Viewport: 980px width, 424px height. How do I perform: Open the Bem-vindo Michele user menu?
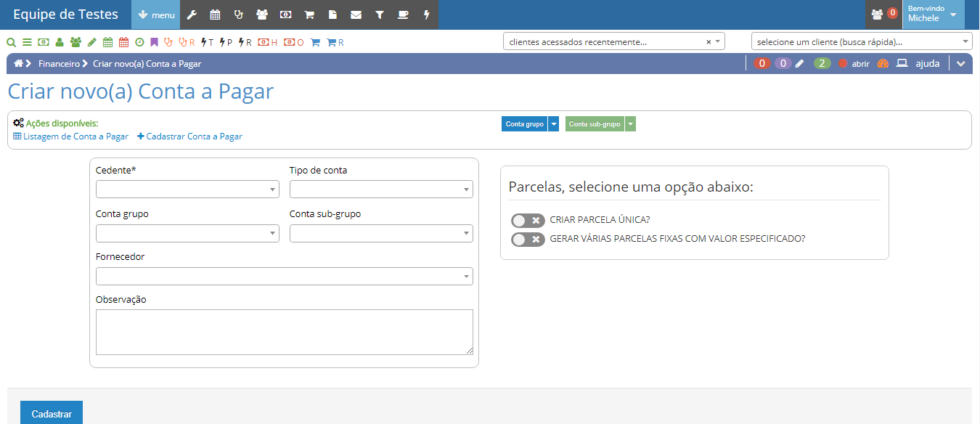click(x=933, y=15)
